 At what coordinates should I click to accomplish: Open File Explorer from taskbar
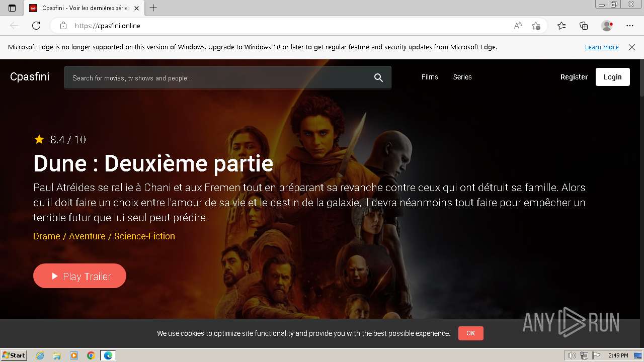click(57, 355)
